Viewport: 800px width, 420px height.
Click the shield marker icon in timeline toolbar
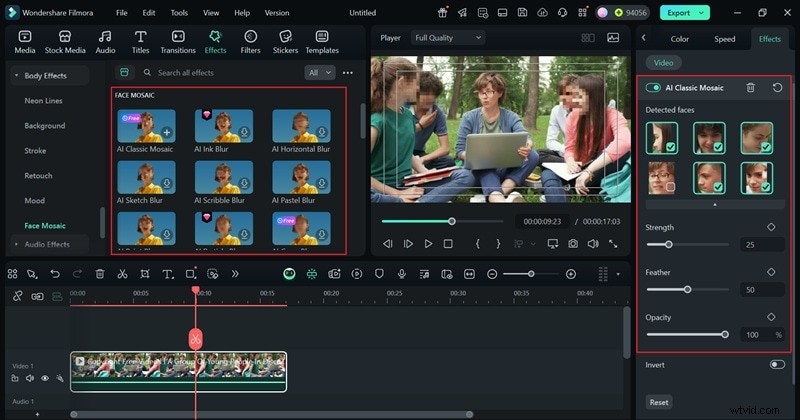click(379, 274)
